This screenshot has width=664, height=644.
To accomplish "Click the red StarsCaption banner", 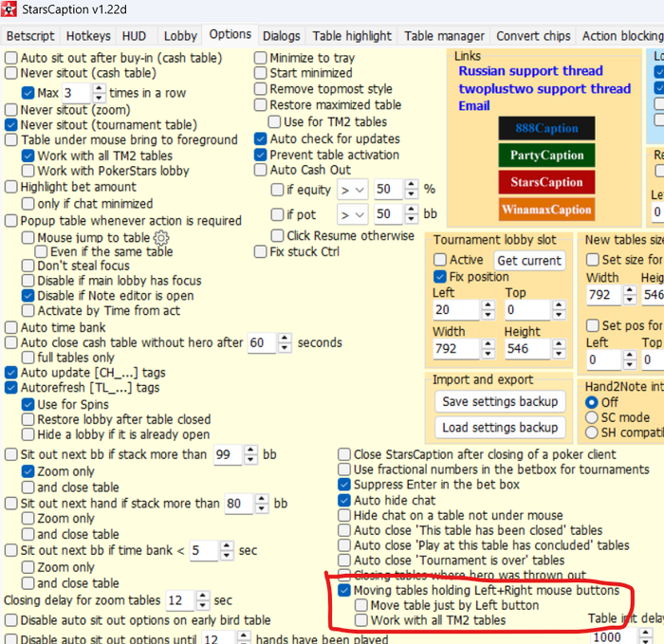I will (x=546, y=182).
